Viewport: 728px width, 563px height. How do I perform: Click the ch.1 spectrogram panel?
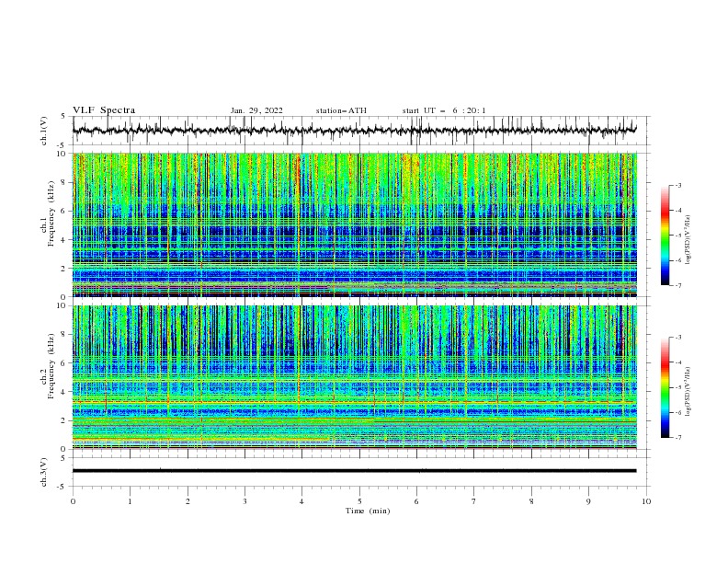pos(354,224)
